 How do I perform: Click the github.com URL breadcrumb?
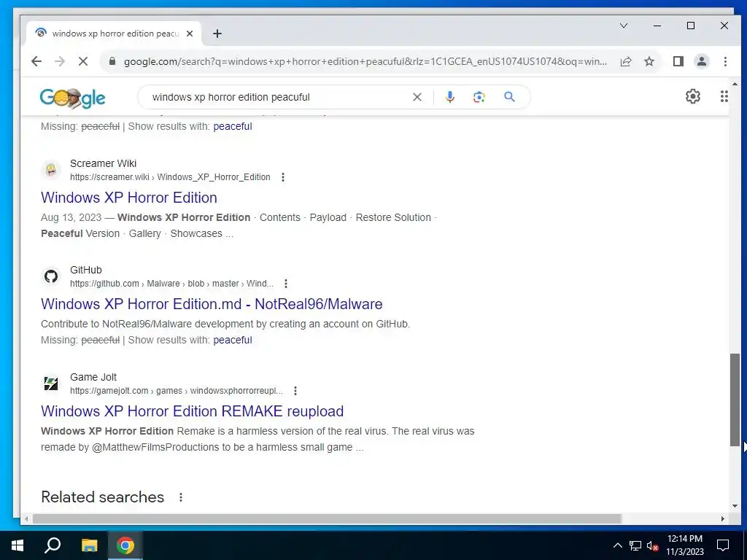171,284
